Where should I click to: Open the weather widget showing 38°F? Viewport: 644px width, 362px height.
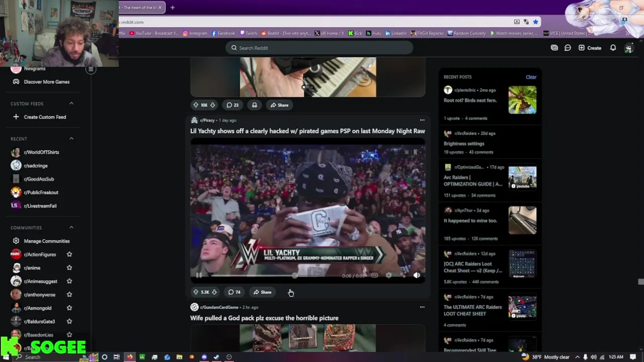tap(546, 357)
